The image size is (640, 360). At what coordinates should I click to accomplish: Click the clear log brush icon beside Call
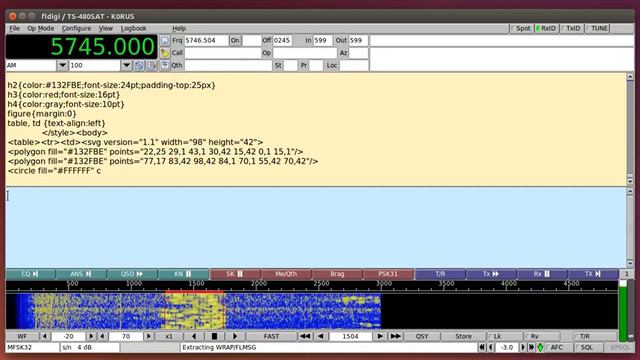coord(164,53)
